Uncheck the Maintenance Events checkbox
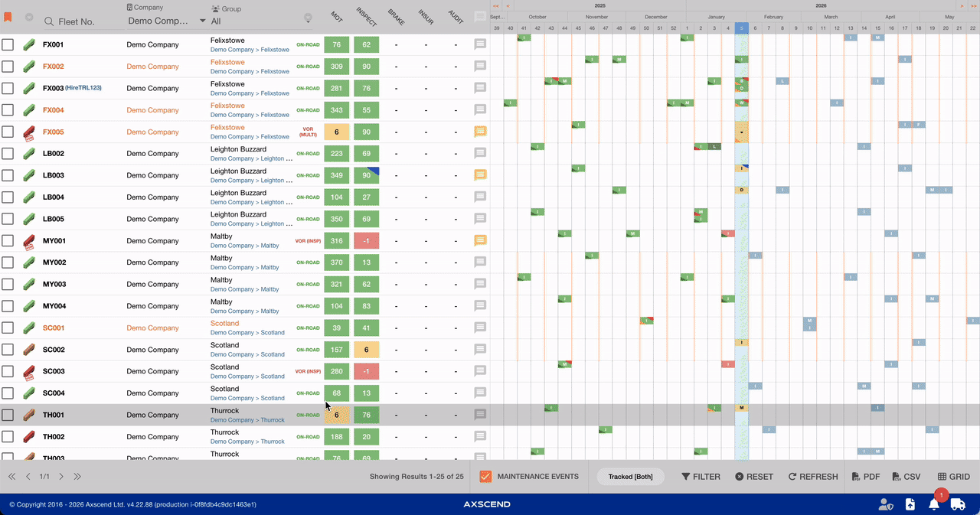The height and width of the screenshot is (515, 980). pyautogui.click(x=485, y=477)
